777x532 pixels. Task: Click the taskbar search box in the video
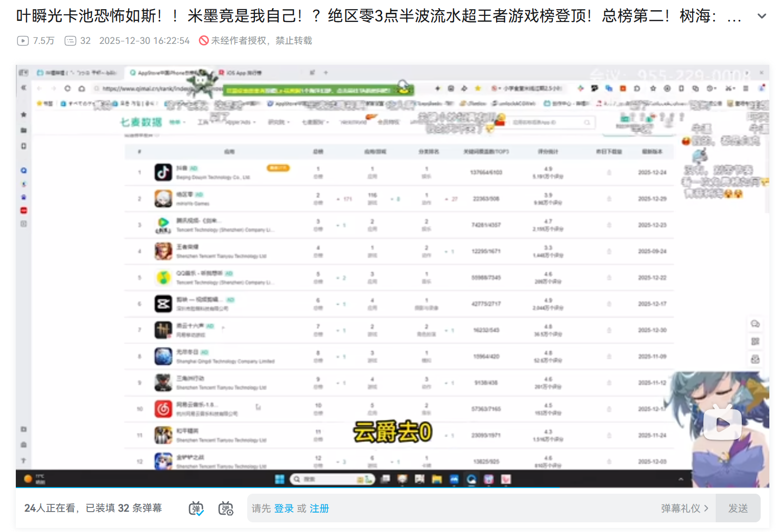point(333,479)
